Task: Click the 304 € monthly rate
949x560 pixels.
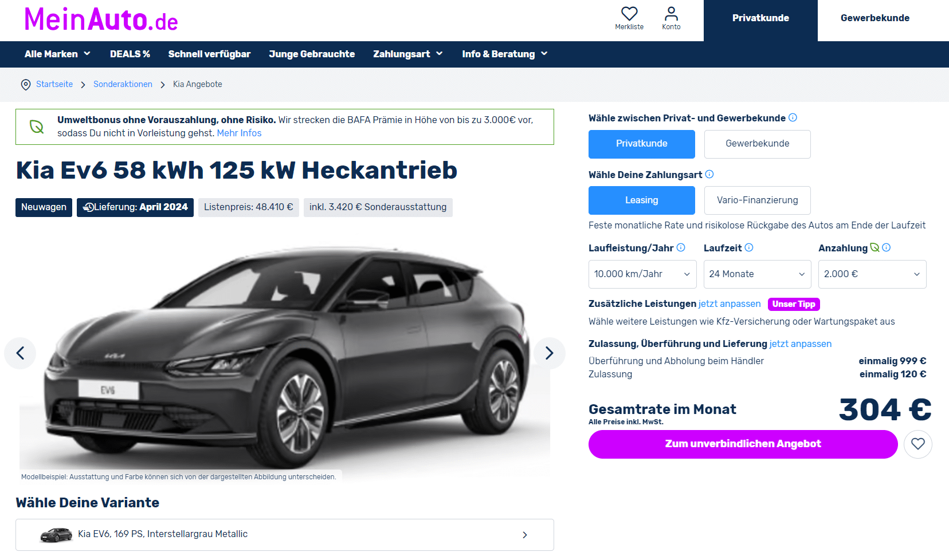Action: [x=885, y=410]
